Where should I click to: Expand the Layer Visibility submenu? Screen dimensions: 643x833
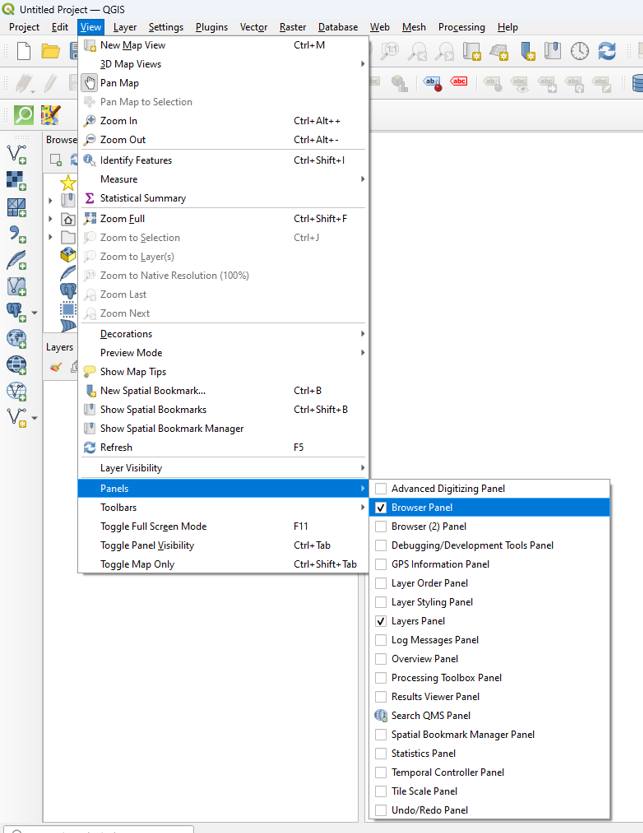pyautogui.click(x=223, y=468)
